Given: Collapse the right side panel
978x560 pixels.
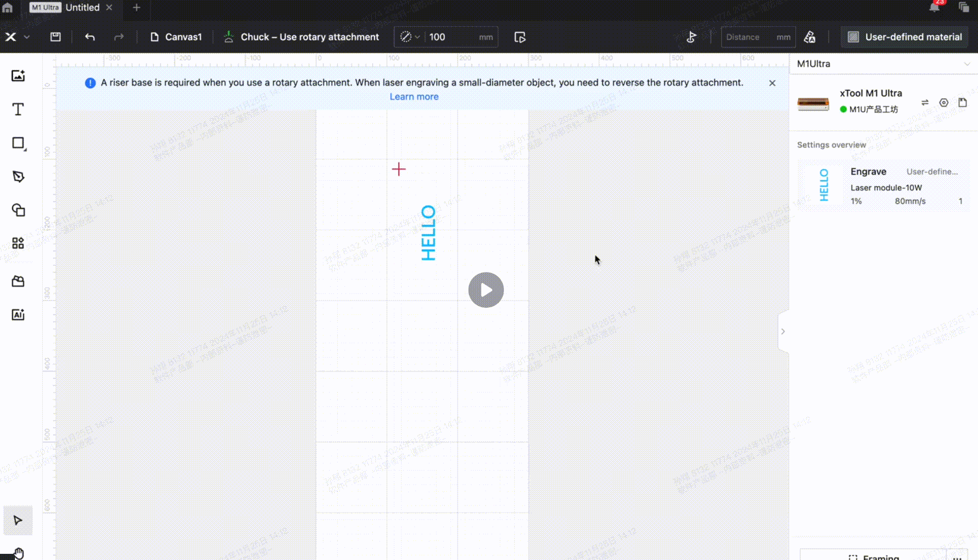Looking at the screenshot, I should click(783, 331).
